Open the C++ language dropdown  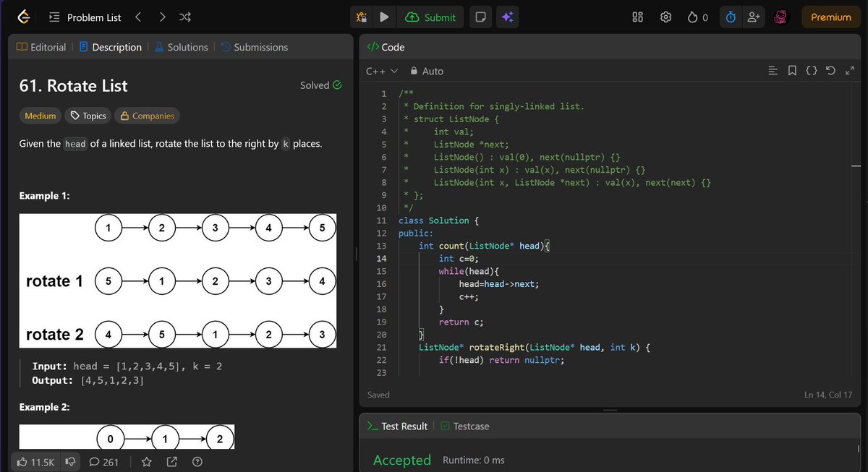(382, 71)
